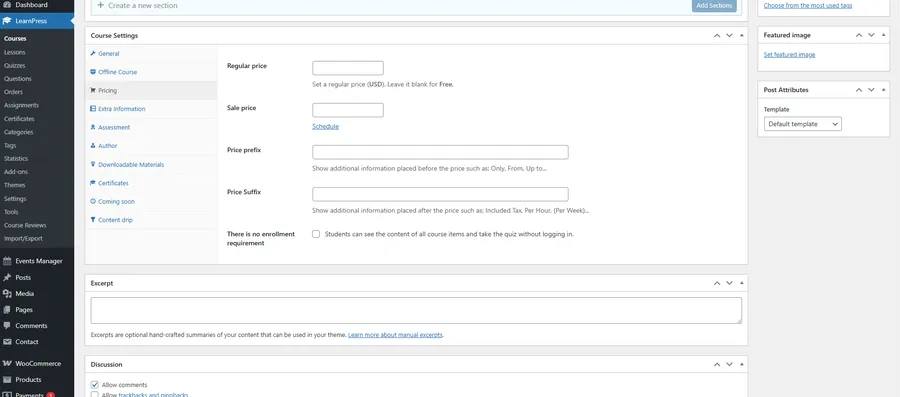Click the Events Manager calendar icon
The width and height of the screenshot is (900, 397).
coord(7,261)
